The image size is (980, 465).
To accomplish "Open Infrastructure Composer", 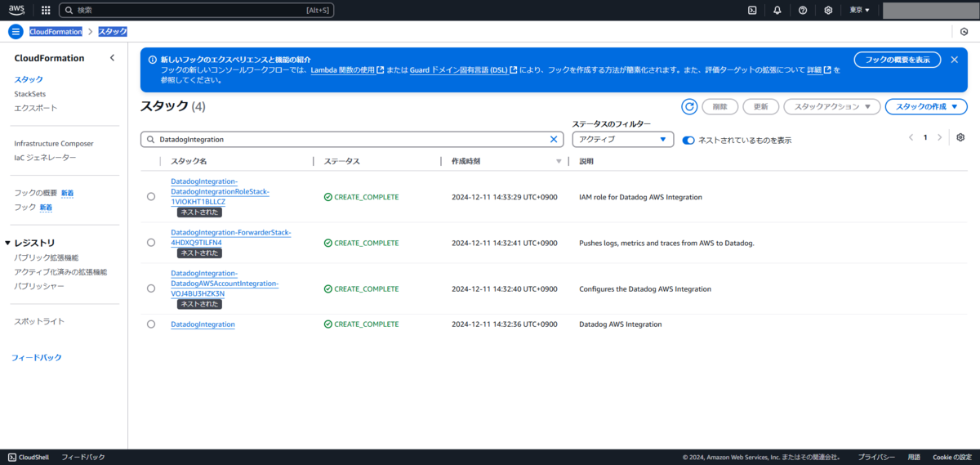I will 54,144.
